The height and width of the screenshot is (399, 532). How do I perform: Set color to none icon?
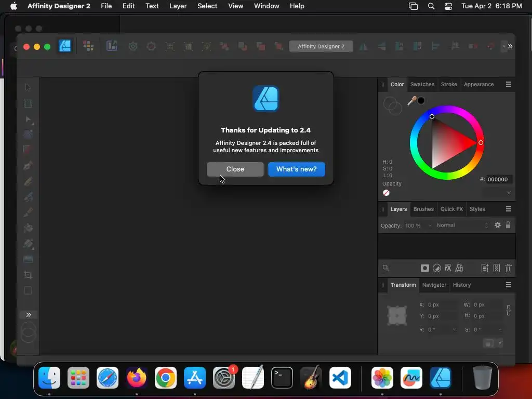point(386,193)
